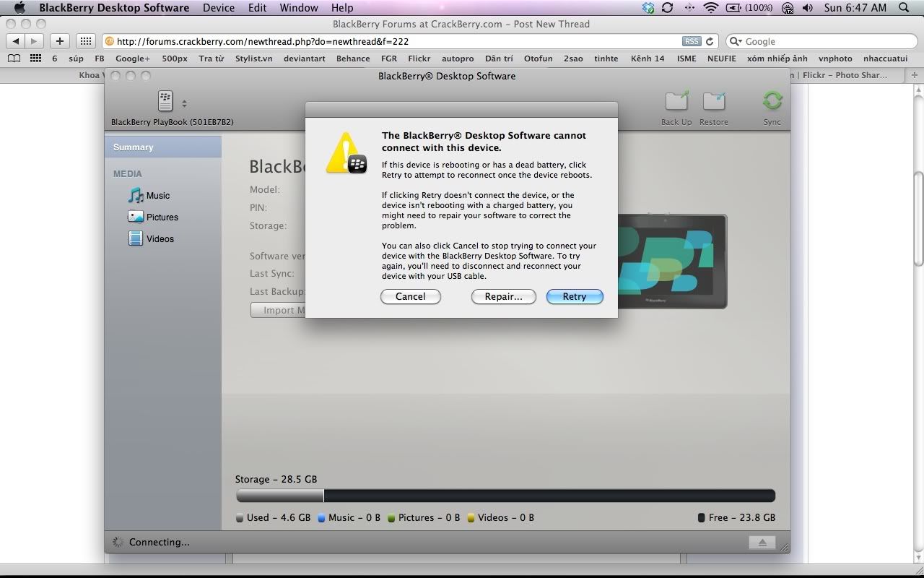The height and width of the screenshot is (578, 924).
Task: Click the volume icon in menu bar
Action: tap(807, 8)
